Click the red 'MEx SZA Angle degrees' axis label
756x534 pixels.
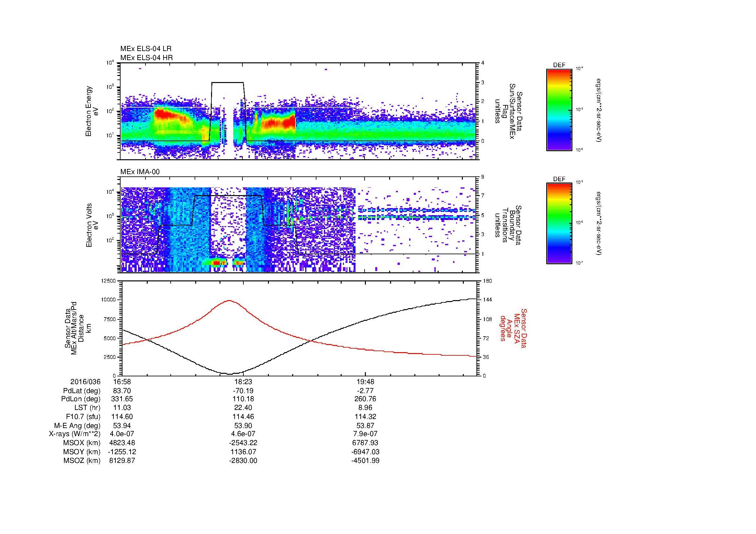tap(513, 328)
